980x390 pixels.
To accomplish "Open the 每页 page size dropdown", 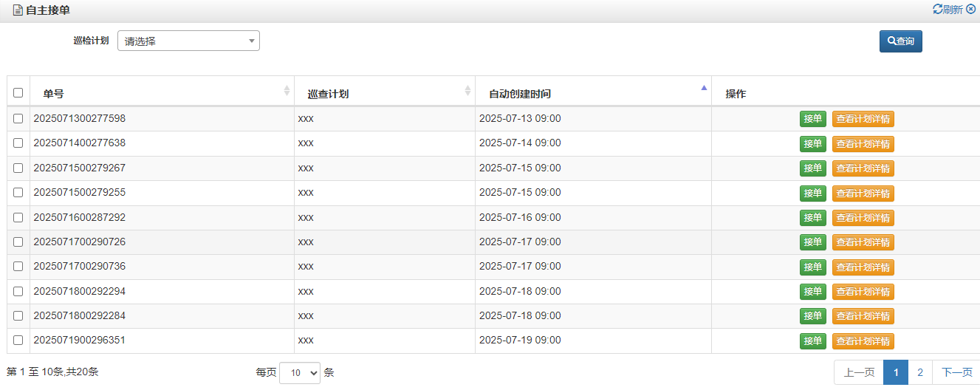I will pyautogui.click(x=300, y=373).
